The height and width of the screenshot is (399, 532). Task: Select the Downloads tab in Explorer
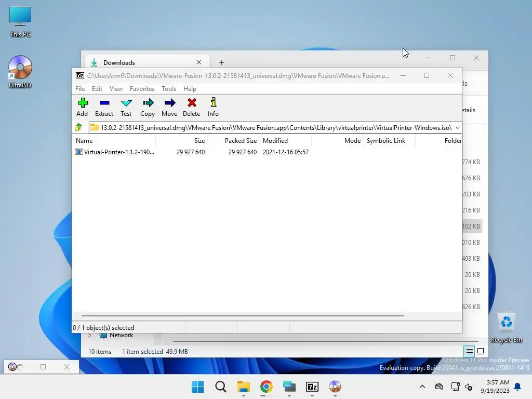coord(147,62)
